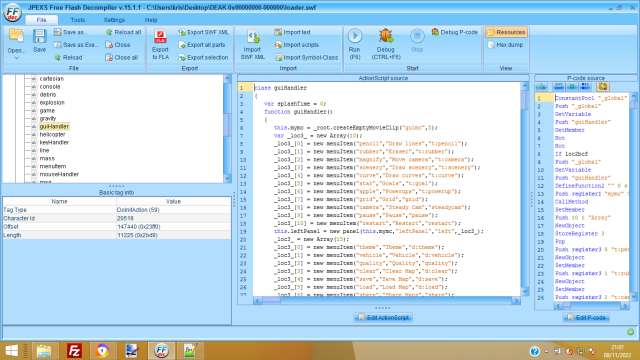This screenshot has height=360, width=640.
Task: Click ActionScript horizontal scroll right arrow
Action: 516,301
